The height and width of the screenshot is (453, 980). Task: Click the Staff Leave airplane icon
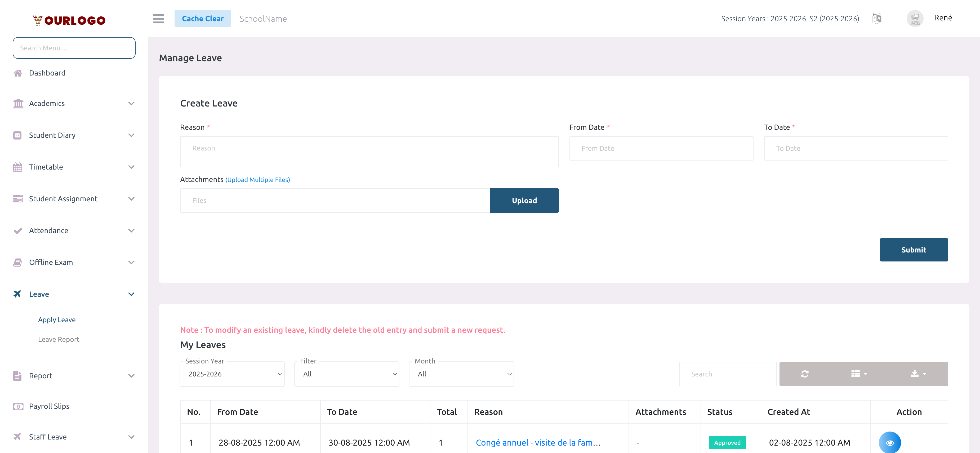click(x=17, y=437)
